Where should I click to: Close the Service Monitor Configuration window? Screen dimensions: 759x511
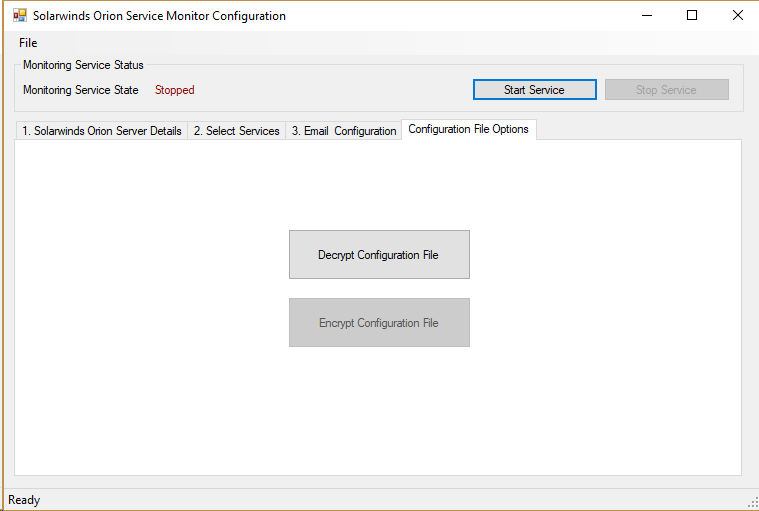coord(738,15)
